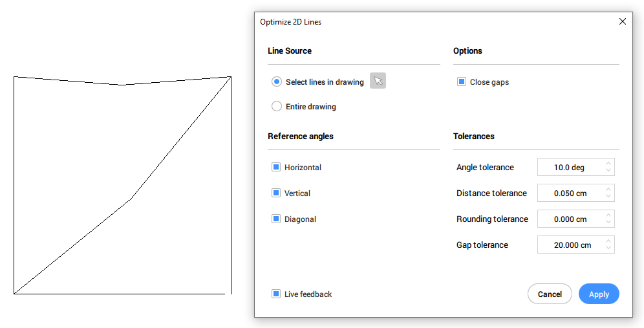Toggle the Live feedback checkbox
Viewport: 644px width, 328px height.
click(x=276, y=294)
